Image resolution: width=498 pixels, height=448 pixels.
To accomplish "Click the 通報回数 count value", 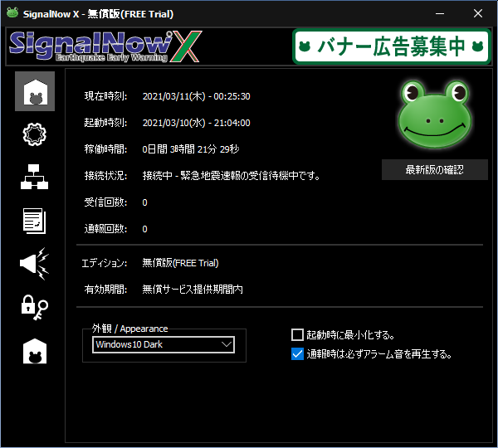I will pos(144,229).
